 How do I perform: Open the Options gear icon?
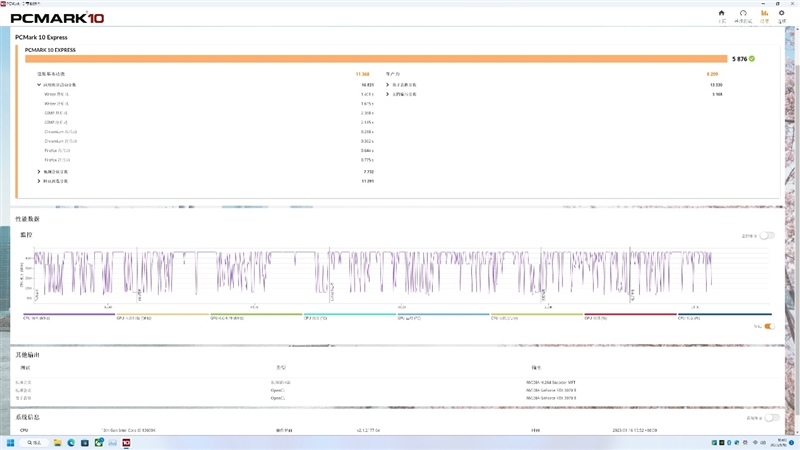tap(782, 13)
